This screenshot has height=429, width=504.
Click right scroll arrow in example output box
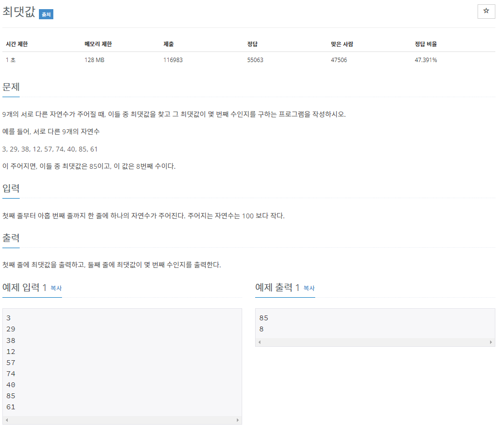pos(491,342)
